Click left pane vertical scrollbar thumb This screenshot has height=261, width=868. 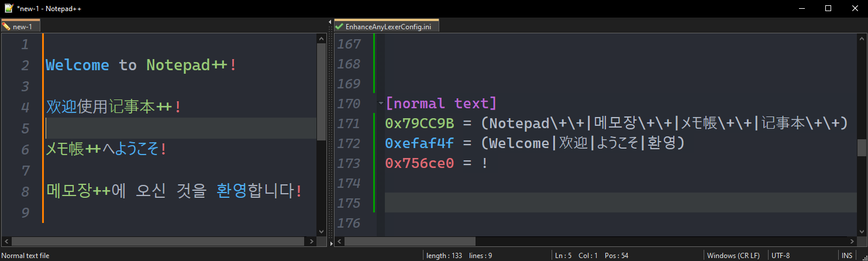click(x=321, y=92)
